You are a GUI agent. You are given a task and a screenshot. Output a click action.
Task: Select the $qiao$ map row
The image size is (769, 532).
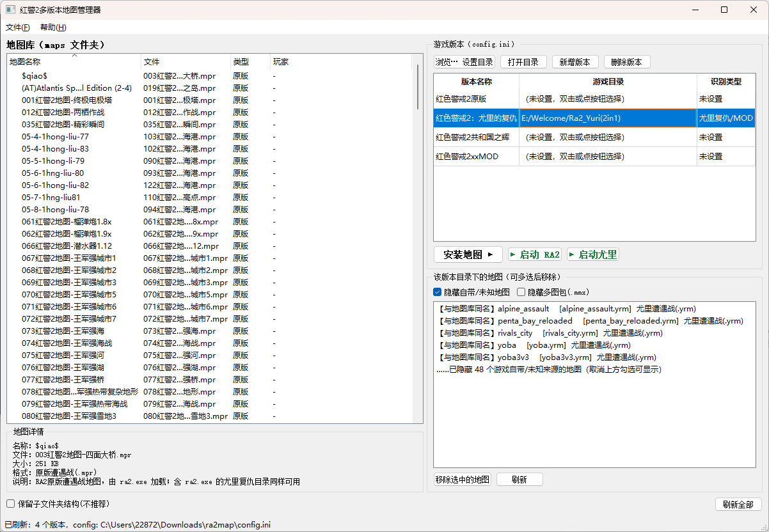211,75
